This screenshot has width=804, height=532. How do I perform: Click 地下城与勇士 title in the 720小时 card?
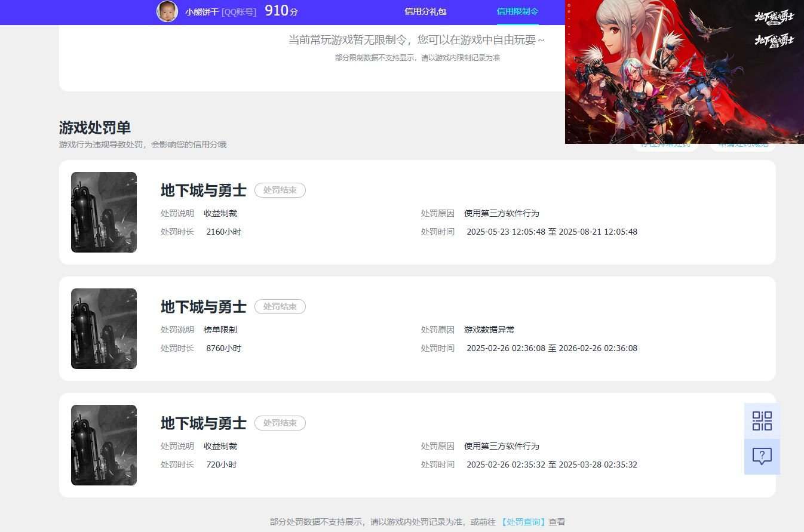[203, 423]
